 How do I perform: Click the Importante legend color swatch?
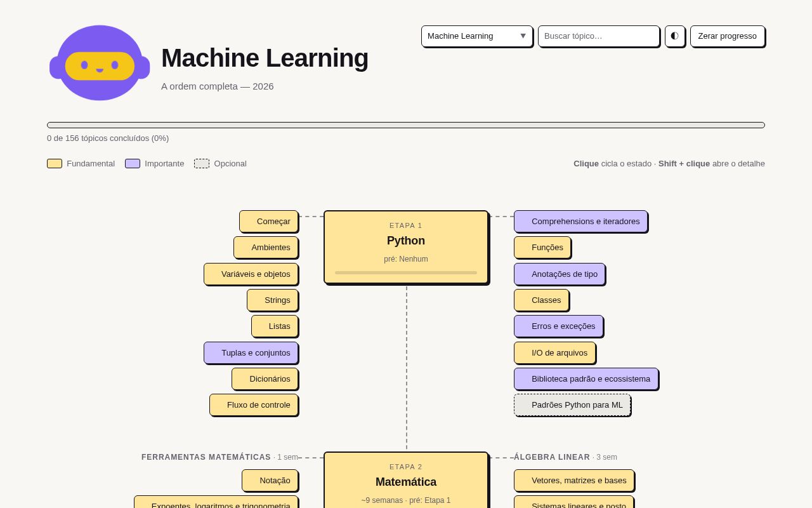point(133,163)
